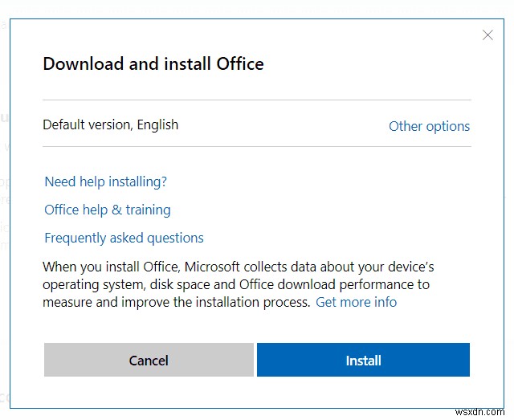Open Frequently asked questions
The width and height of the screenshot is (514, 420).
[x=124, y=238]
